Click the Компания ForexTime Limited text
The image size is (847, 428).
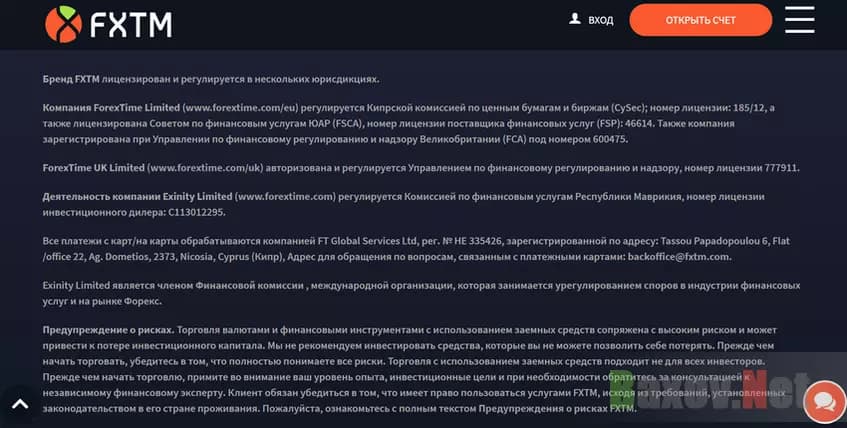[111, 108]
